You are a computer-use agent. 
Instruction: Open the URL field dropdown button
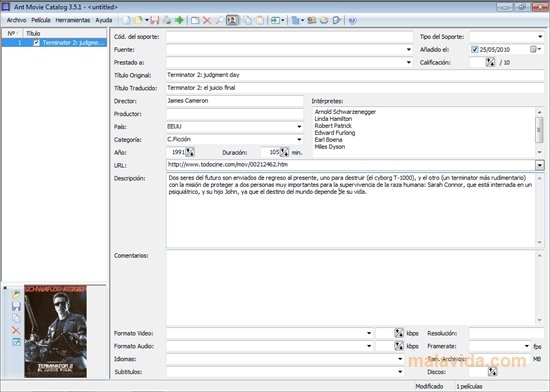539,165
